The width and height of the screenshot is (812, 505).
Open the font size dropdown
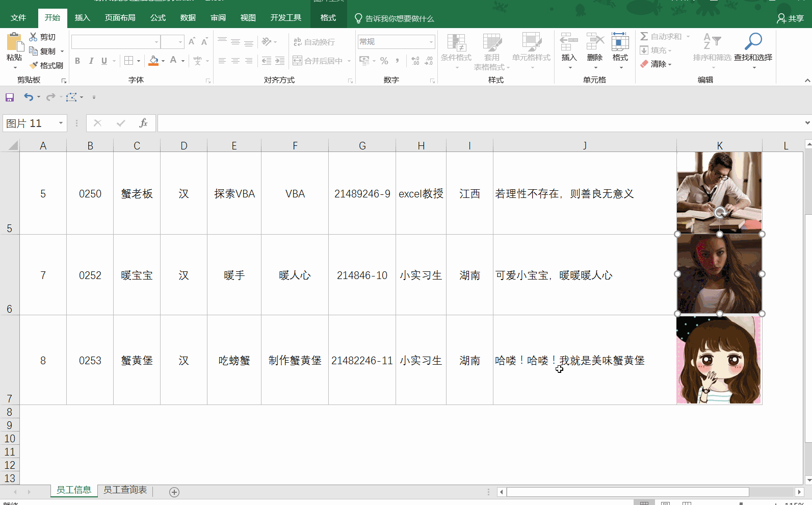[x=180, y=42]
